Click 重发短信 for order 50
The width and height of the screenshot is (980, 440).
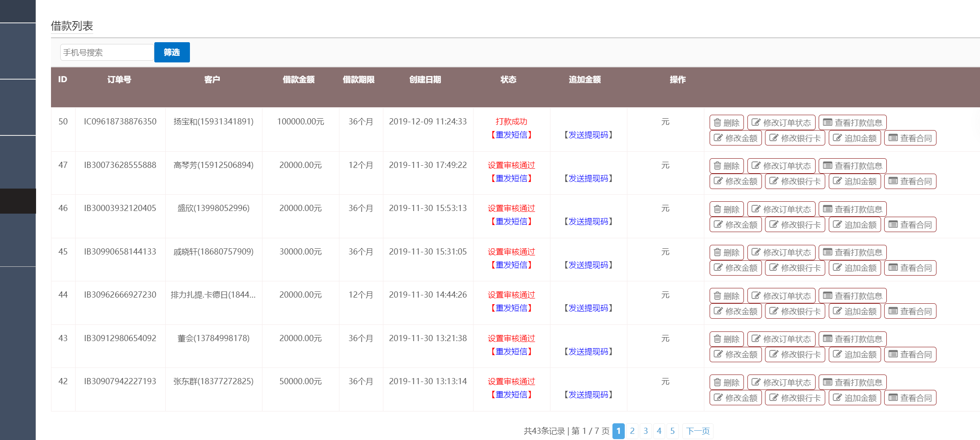pos(511,135)
